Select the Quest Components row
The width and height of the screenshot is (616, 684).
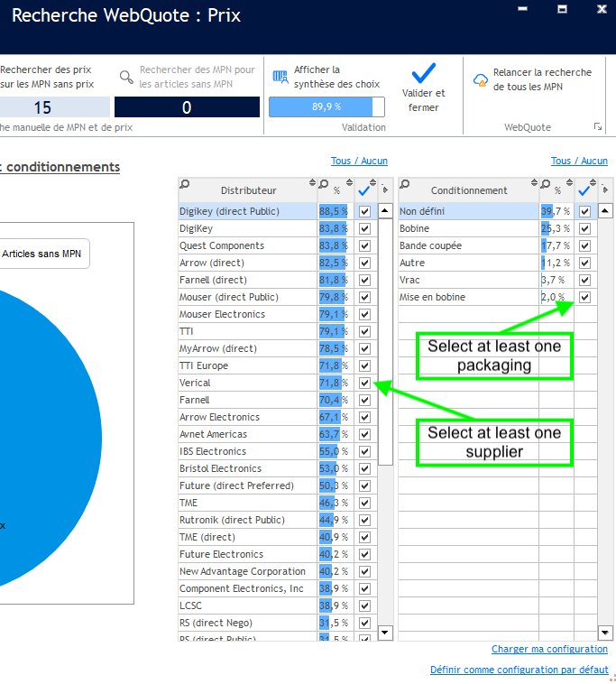click(x=222, y=245)
